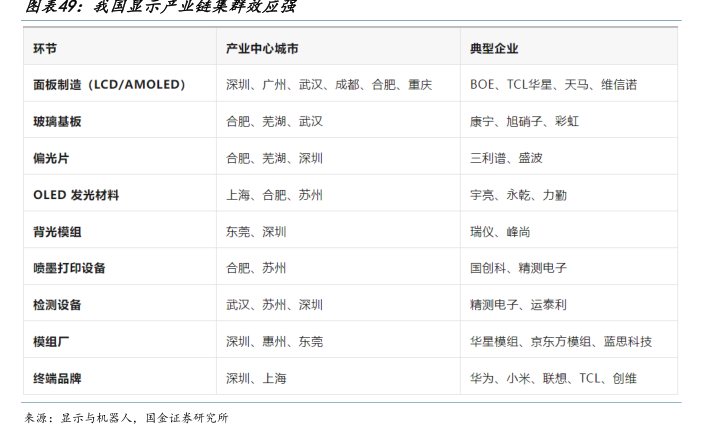The width and height of the screenshot is (701, 431).
Task: Select the cell with 康宁、旭硝子、彩虹
Action: coord(524,121)
